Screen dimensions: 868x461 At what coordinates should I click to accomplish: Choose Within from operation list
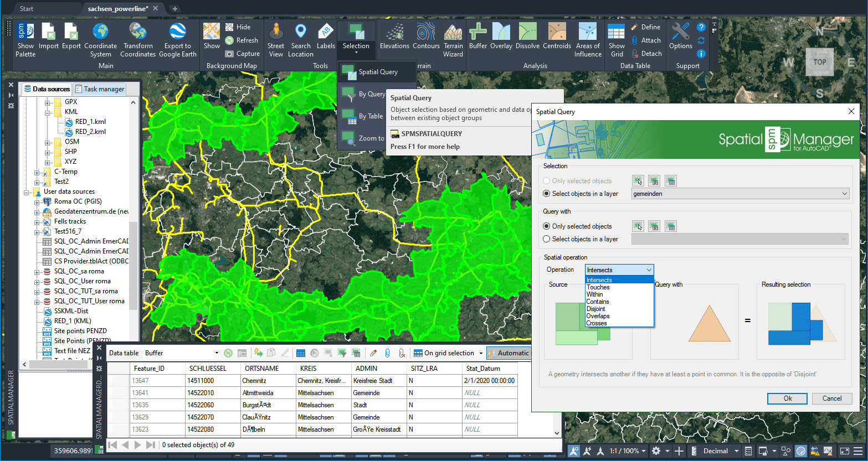point(619,294)
